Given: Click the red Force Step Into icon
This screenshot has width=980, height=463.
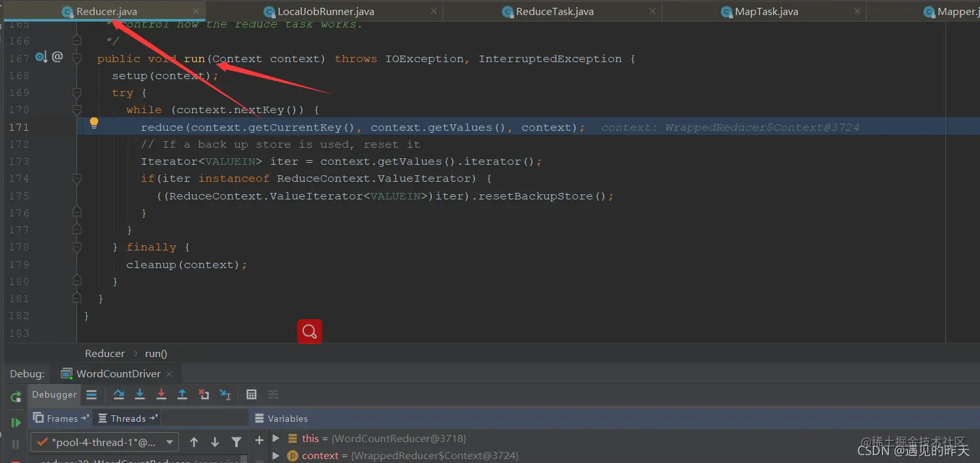Looking at the screenshot, I should [161, 394].
